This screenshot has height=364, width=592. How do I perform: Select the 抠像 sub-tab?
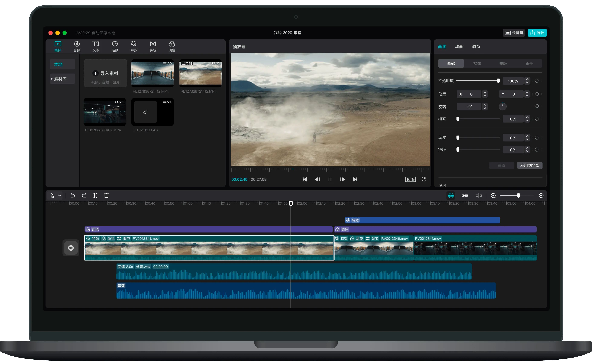pos(477,64)
